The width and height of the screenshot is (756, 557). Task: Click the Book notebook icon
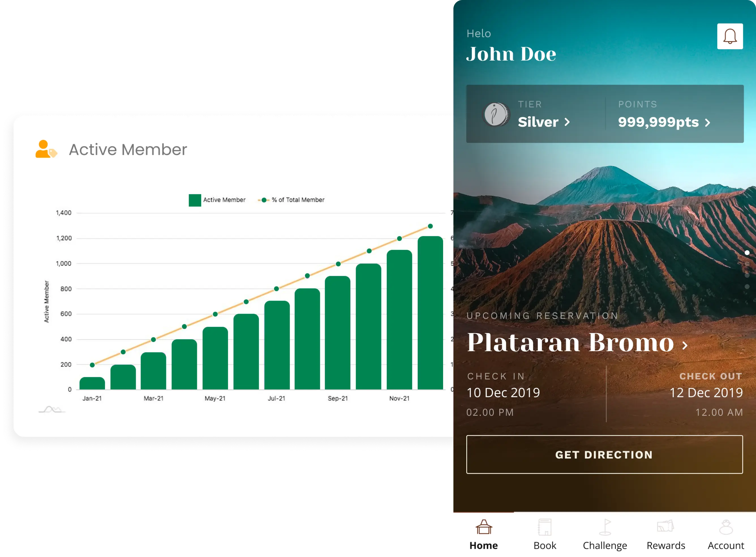click(x=545, y=527)
